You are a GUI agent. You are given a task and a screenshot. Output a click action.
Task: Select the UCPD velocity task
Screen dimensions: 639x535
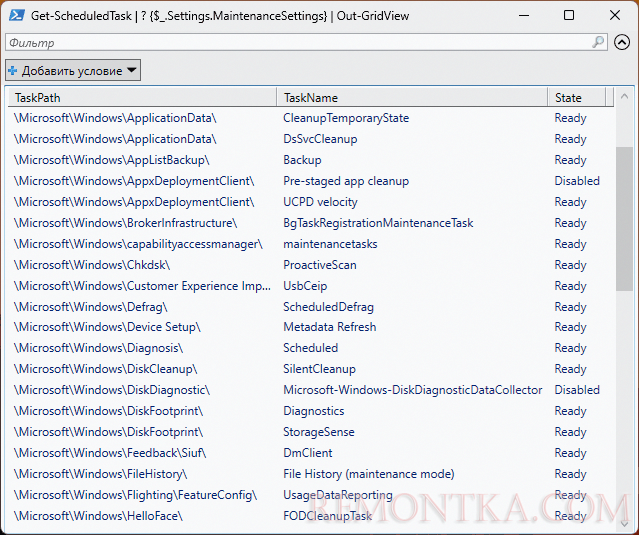pos(320,202)
